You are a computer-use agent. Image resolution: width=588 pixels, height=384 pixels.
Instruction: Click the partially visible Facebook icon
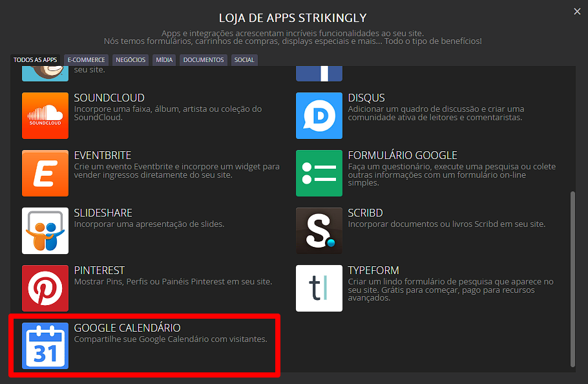pos(319,74)
